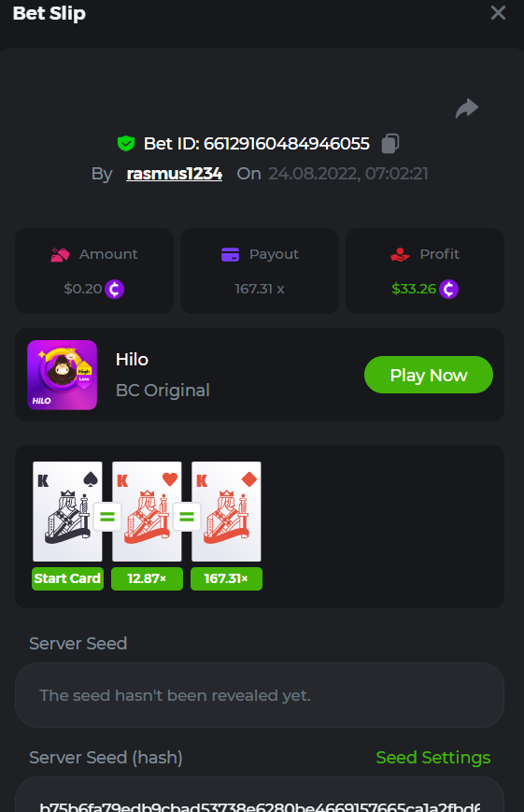Click the Play Now button
The image size is (524, 812).
429,375
